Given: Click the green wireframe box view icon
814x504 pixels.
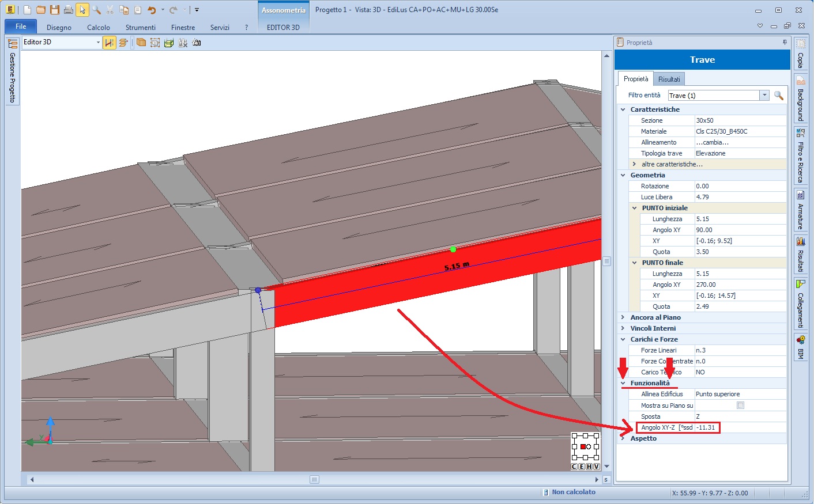Looking at the screenshot, I should [169, 43].
